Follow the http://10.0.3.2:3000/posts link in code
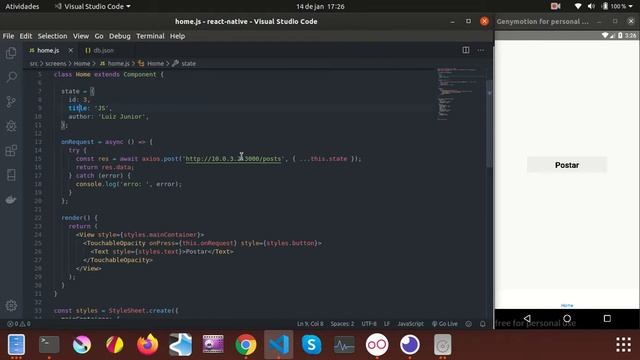 click(x=233, y=159)
